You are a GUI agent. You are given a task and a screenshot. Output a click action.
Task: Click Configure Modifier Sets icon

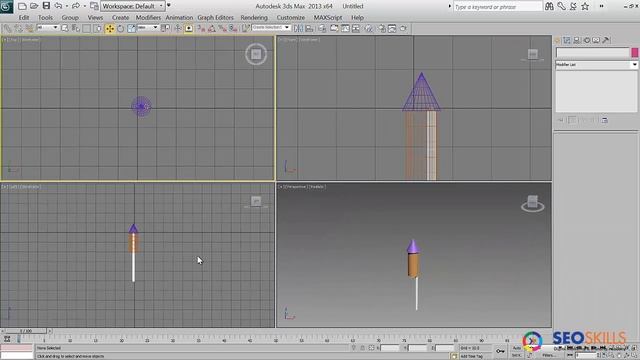[604, 120]
